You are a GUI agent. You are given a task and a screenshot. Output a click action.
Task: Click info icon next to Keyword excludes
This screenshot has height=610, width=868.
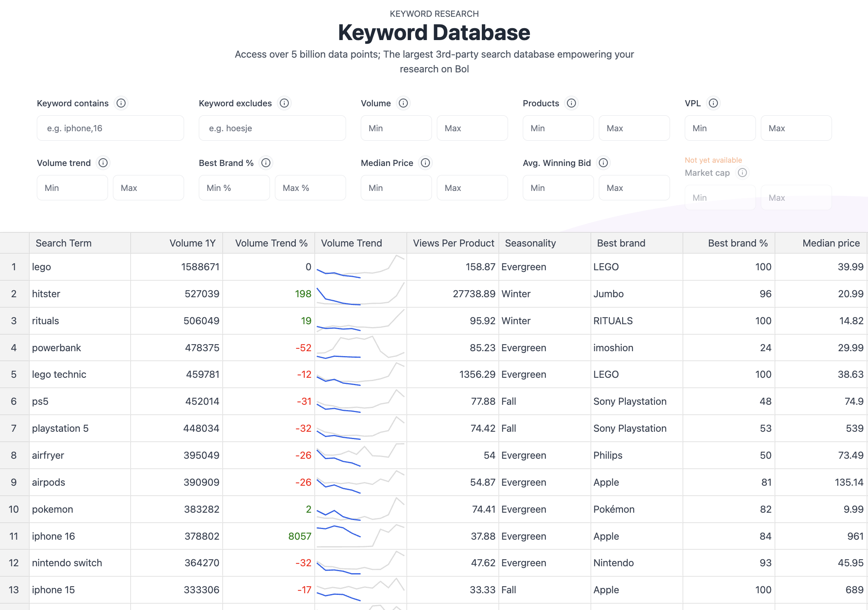pos(284,103)
